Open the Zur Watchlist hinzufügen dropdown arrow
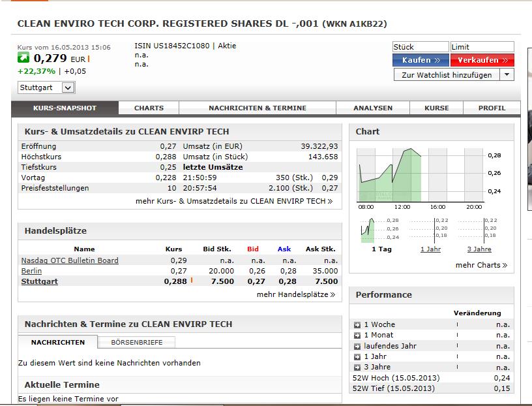Image resolution: width=532 pixels, height=406 pixels. click(507, 74)
